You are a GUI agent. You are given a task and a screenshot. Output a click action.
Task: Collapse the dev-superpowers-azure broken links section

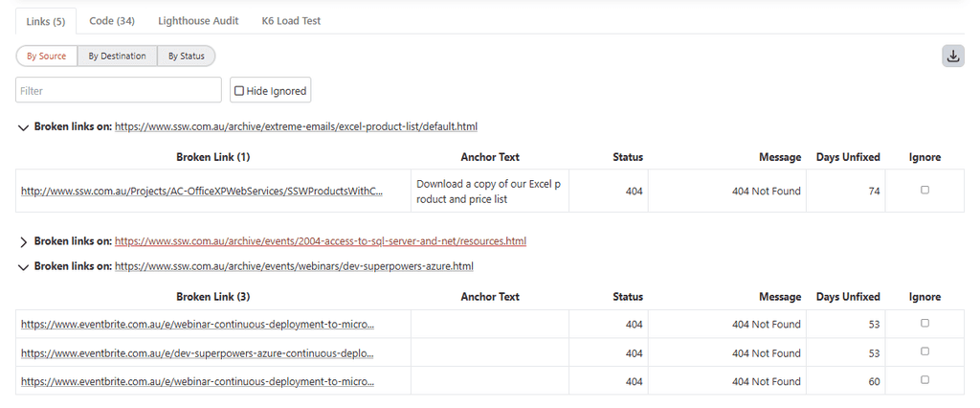(x=23, y=267)
